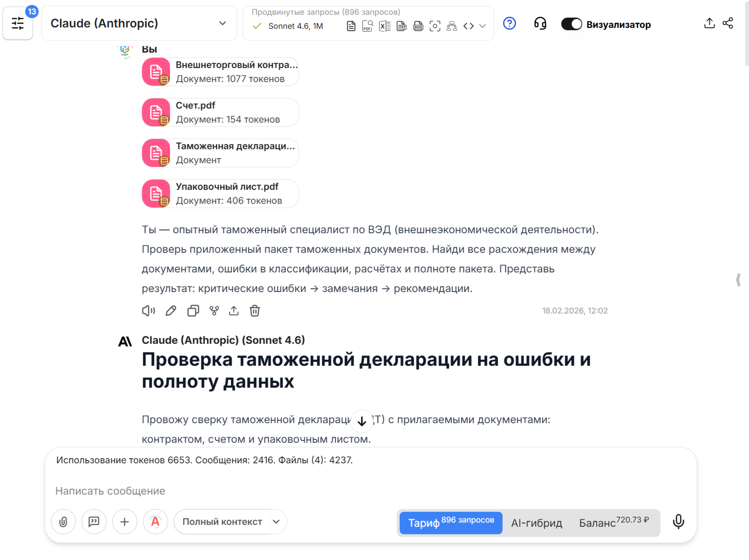Image resolution: width=749 pixels, height=560 pixels.
Task: Expand extra export options chevron
Action: (x=483, y=26)
